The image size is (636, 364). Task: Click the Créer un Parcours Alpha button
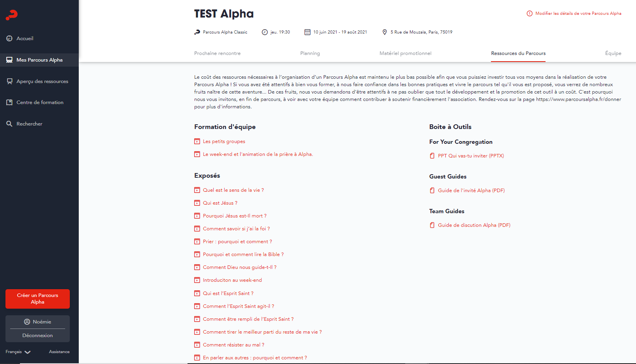pos(37,299)
